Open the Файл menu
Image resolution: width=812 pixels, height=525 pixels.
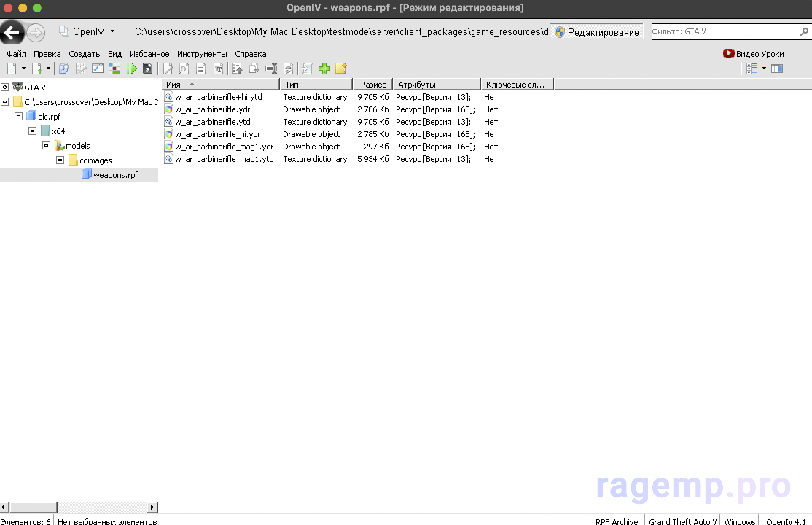(16, 54)
